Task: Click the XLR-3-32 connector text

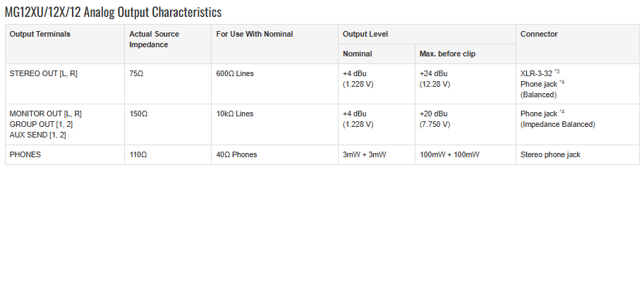Action: click(536, 74)
